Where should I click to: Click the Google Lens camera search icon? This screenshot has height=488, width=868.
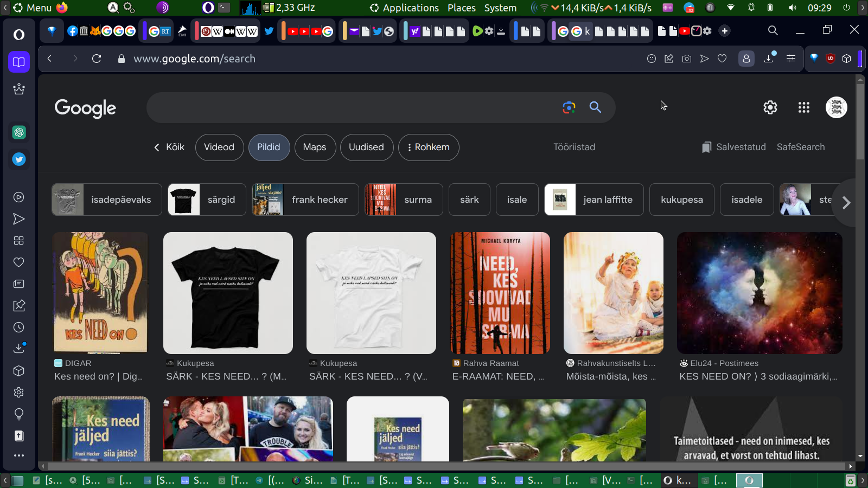(x=569, y=107)
